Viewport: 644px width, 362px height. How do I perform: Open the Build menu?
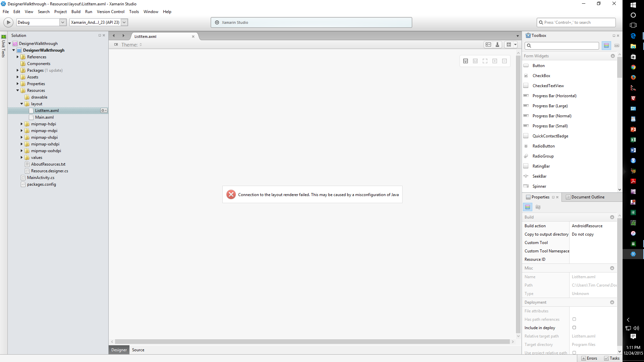pyautogui.click(x=76, y=12)
